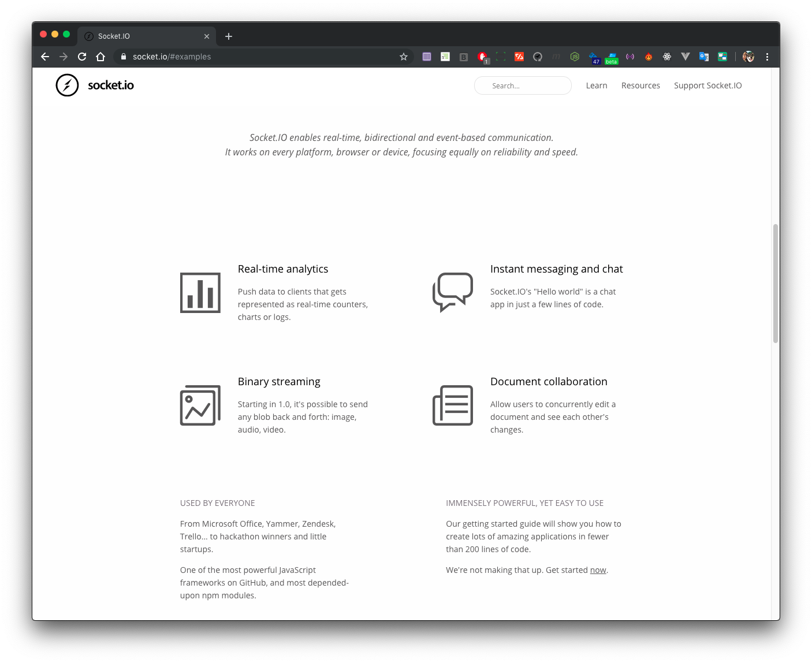Click the Binary streaming image icon
This screenshot has height=663, width=812.
pyautogui.click(x=200, y=405)
